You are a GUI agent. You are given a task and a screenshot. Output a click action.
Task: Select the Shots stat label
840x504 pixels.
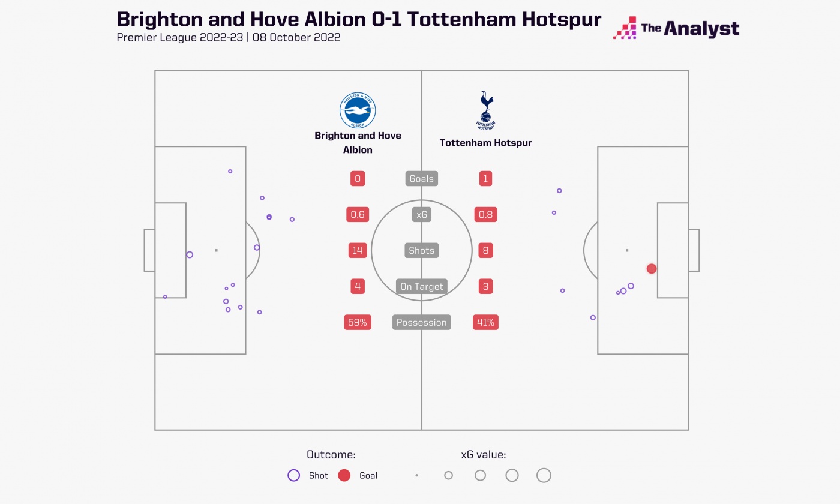pyautogui.click(x=421, y=251)
